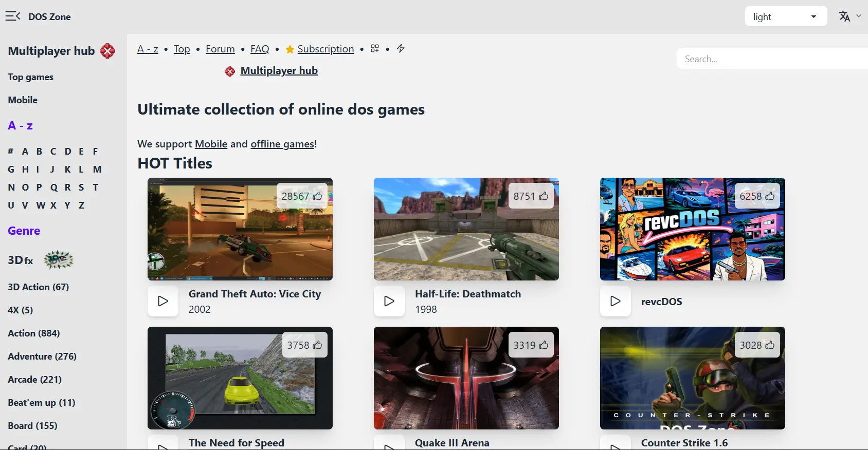The image size is (868, 450).
Task: Filter games by letter Q
Action: pos(54,188)
